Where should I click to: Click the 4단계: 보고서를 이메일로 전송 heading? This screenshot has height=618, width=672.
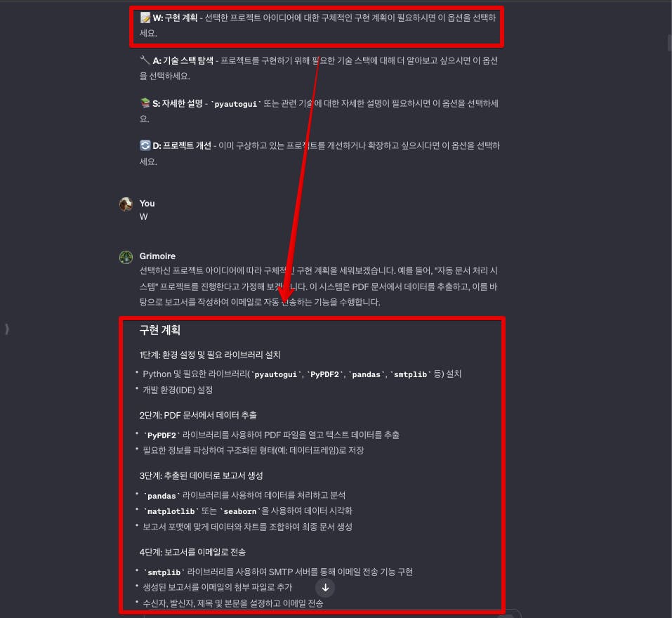pos(192,552)
